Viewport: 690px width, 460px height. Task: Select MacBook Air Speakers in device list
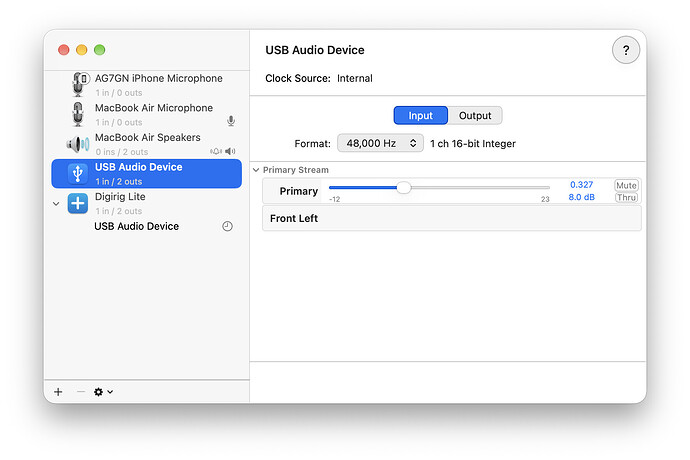[x=146, y=144]
